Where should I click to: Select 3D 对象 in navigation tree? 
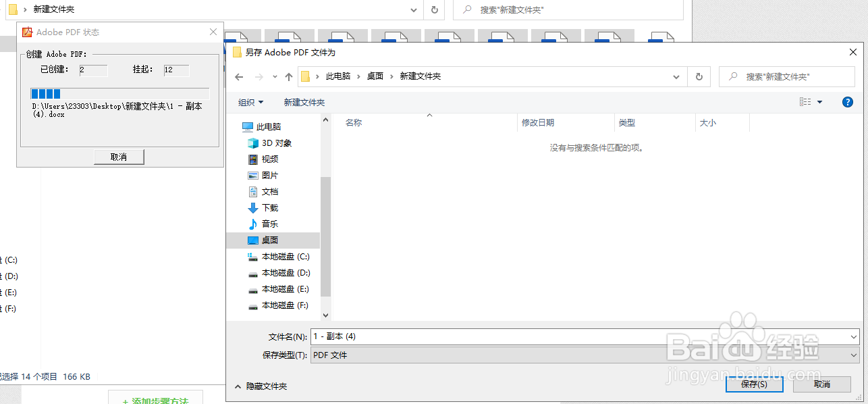click(270, 143)
